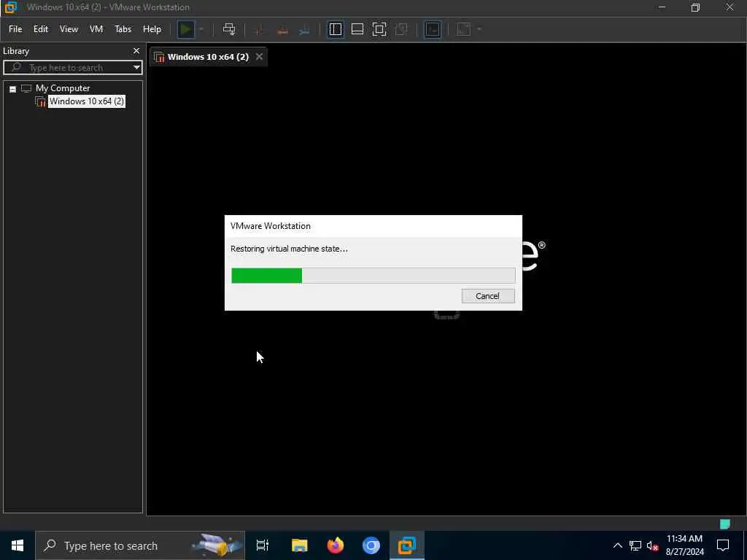This screenshot has width=747, height=560.
Task: Click the Revert to Snapshot toolbar icon
Action: 282,29
